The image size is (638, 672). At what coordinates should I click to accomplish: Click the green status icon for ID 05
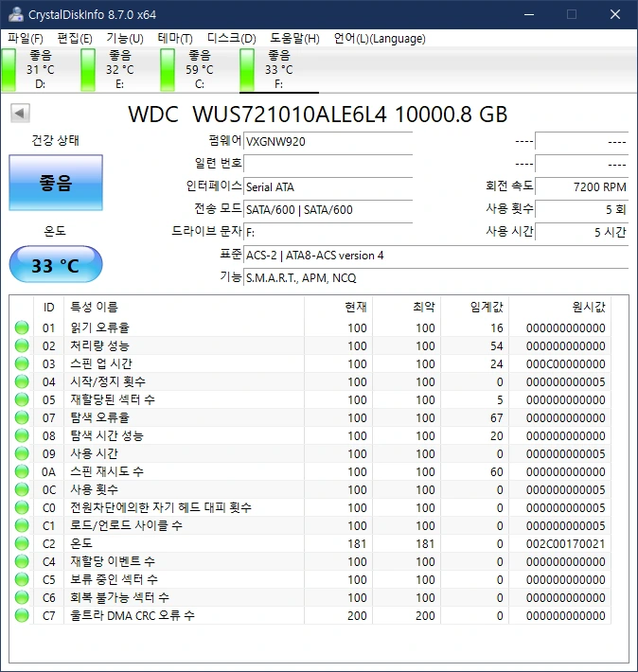tap(22, 399)
